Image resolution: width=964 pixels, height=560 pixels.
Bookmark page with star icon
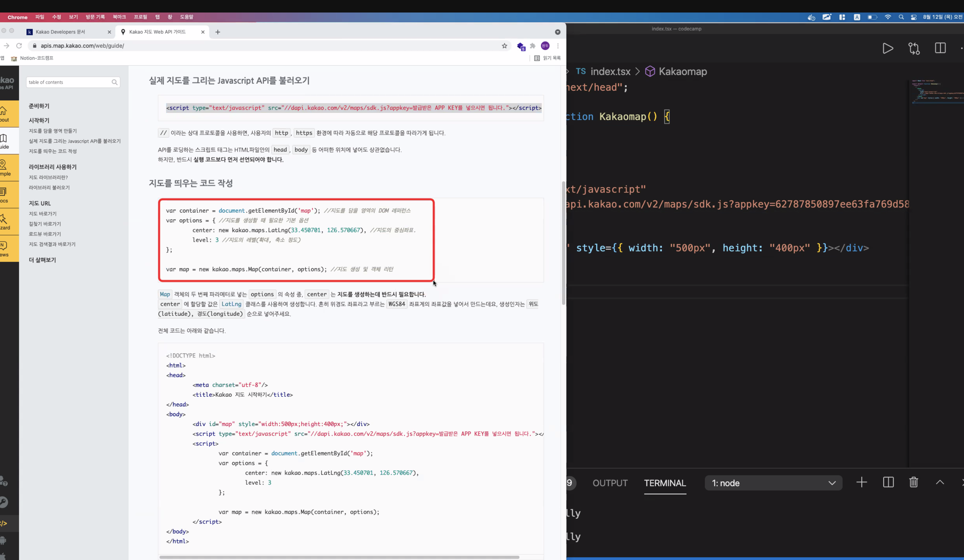pos(504,46)
